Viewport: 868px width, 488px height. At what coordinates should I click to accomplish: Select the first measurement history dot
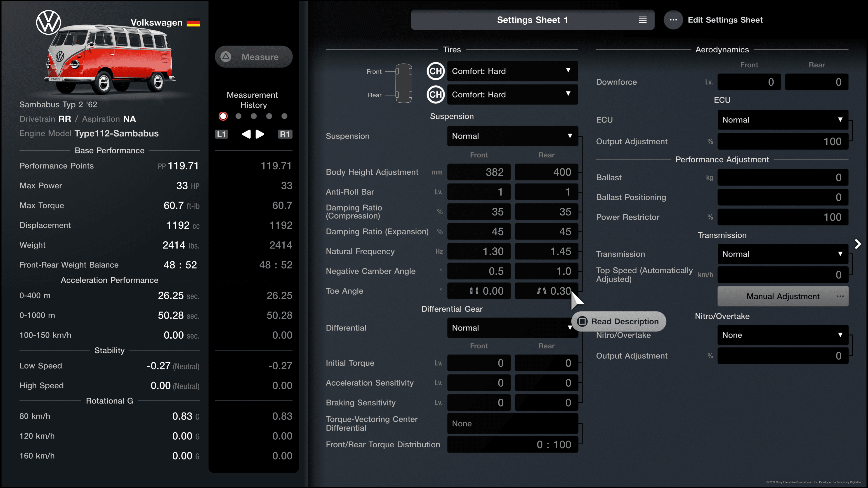pyautogui.click(x=223, y=116)
